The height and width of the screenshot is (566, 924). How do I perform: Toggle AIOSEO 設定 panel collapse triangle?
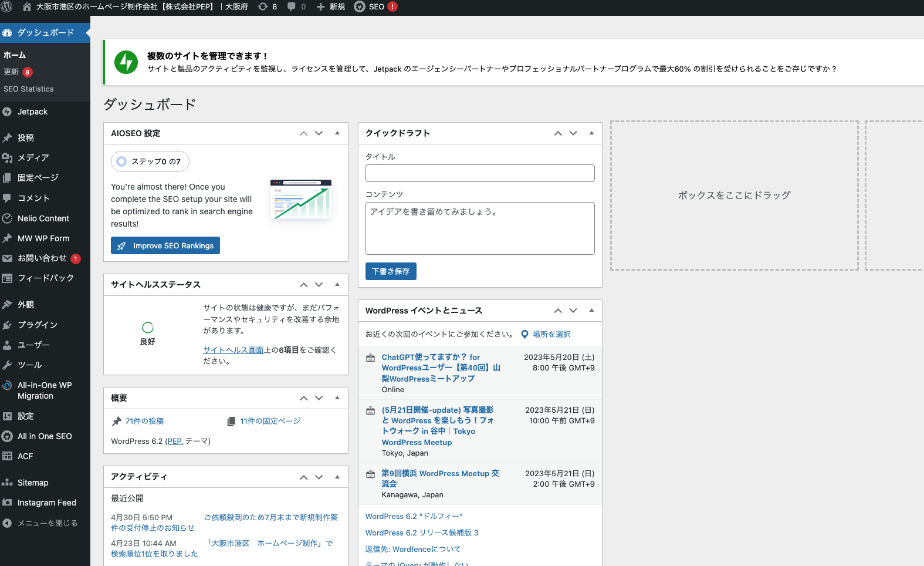click(x=337, y=133)
